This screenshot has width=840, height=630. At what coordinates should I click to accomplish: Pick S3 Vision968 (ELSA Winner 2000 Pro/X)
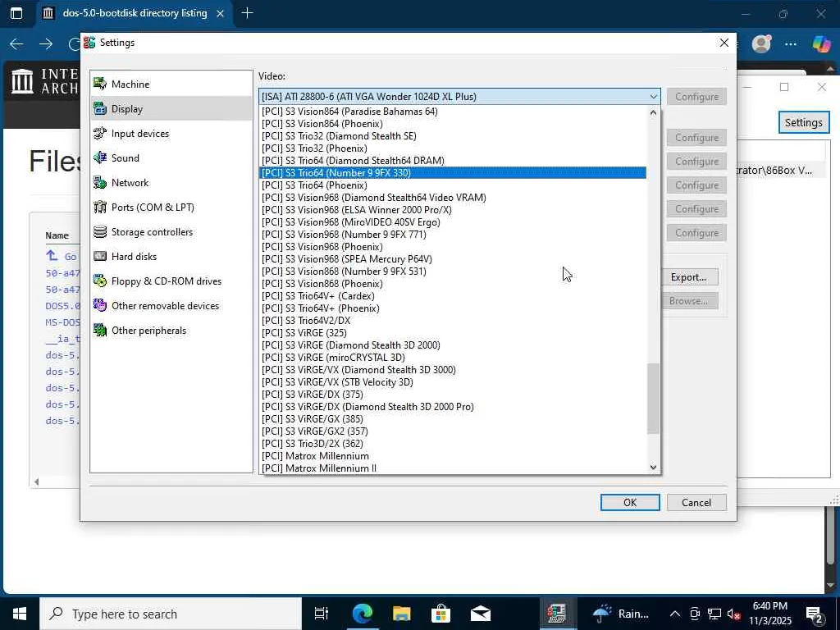tap(453, 210)
